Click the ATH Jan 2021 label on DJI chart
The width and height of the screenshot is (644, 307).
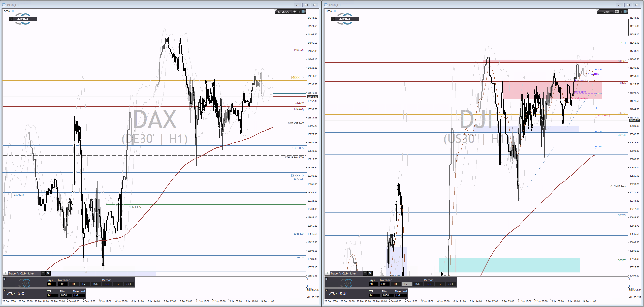(x=618, y=186)
